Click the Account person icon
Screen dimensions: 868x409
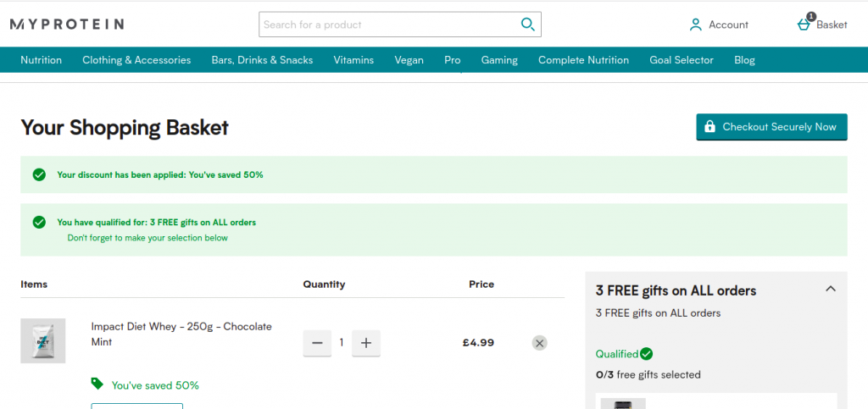pos(695,25)
